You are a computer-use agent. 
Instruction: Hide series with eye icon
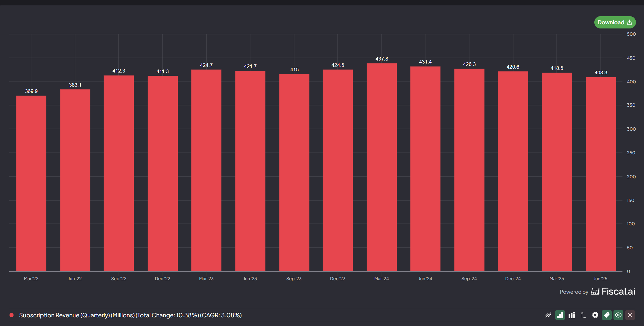tap(618, 315)
